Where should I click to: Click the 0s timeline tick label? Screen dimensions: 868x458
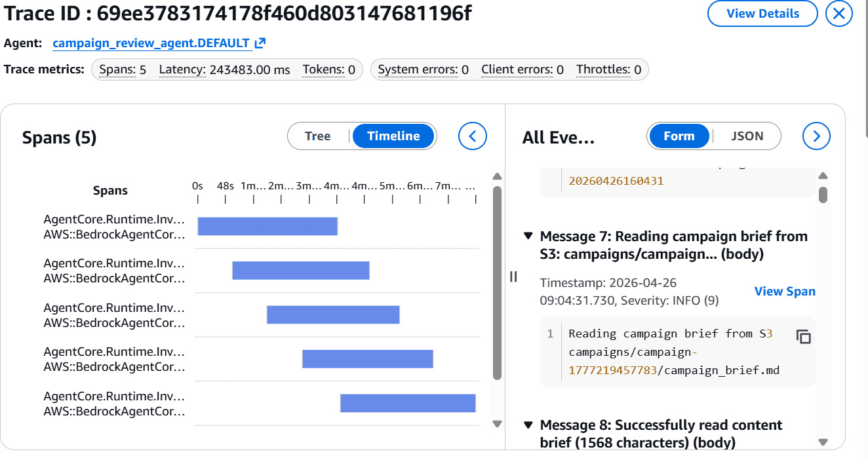(197, 186)
